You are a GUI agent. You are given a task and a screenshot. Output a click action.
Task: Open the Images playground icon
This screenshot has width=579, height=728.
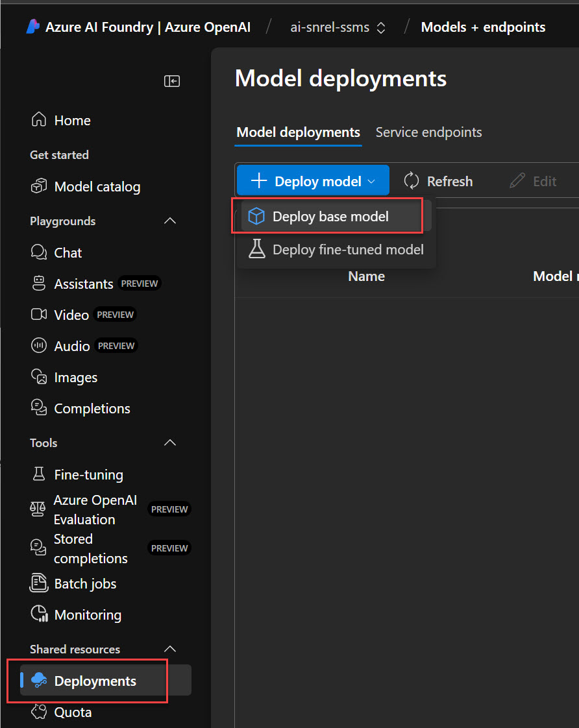(39, 377)
